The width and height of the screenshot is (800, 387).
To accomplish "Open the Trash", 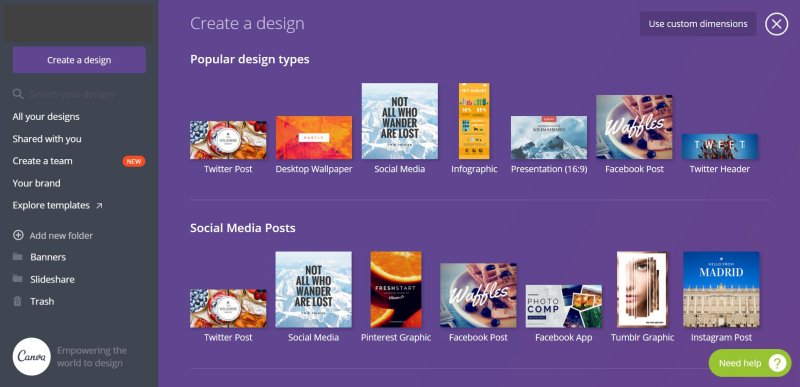I will point(42,301).
